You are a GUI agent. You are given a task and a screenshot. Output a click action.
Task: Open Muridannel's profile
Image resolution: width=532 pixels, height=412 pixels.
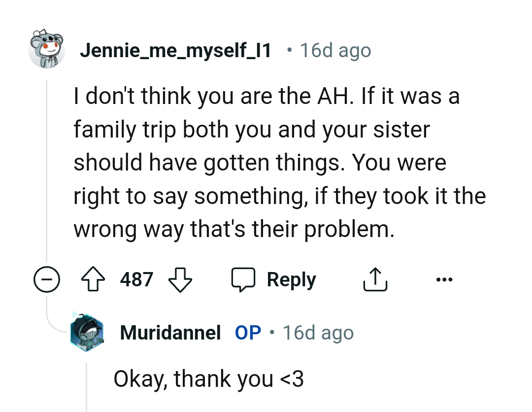170,333
